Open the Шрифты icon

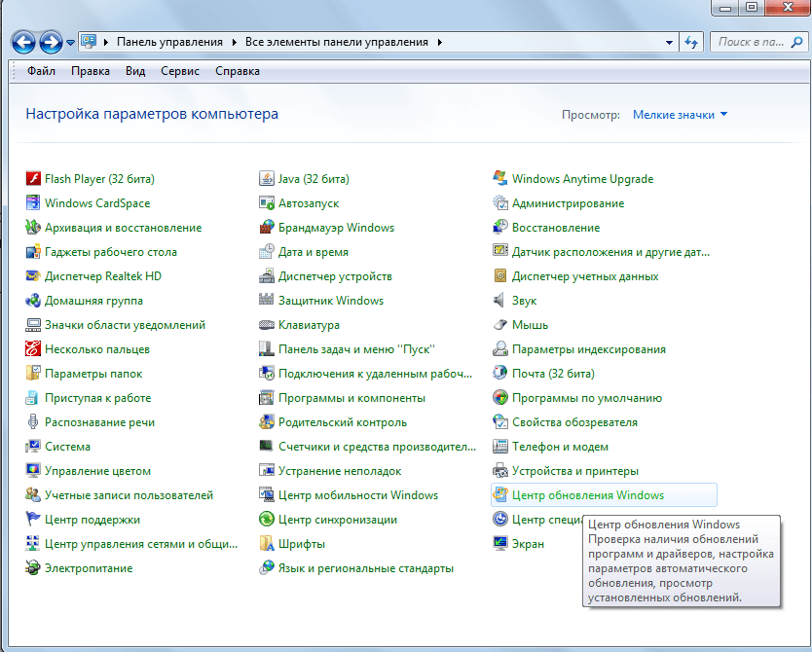tap(266, 543)
